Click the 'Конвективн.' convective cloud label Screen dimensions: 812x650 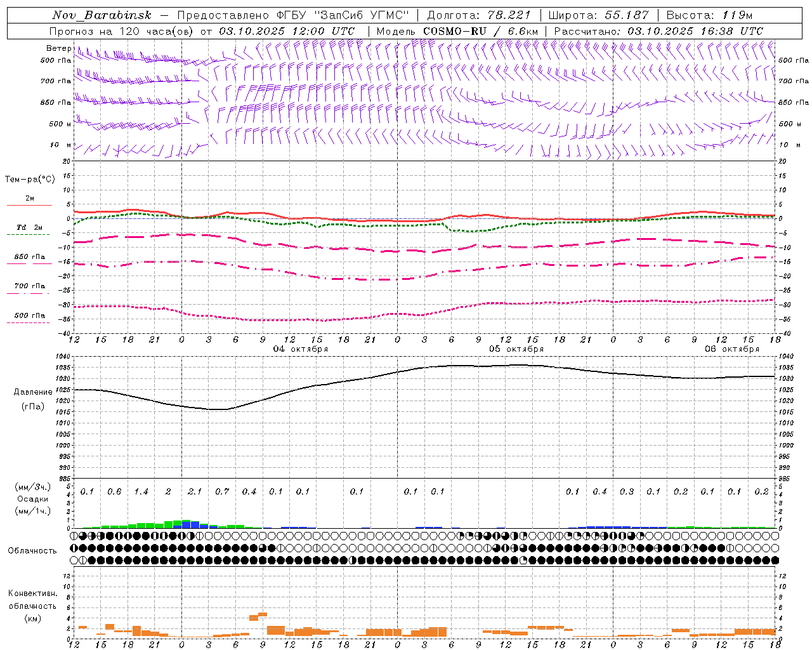pyautogui.click(x=32, y=594)
